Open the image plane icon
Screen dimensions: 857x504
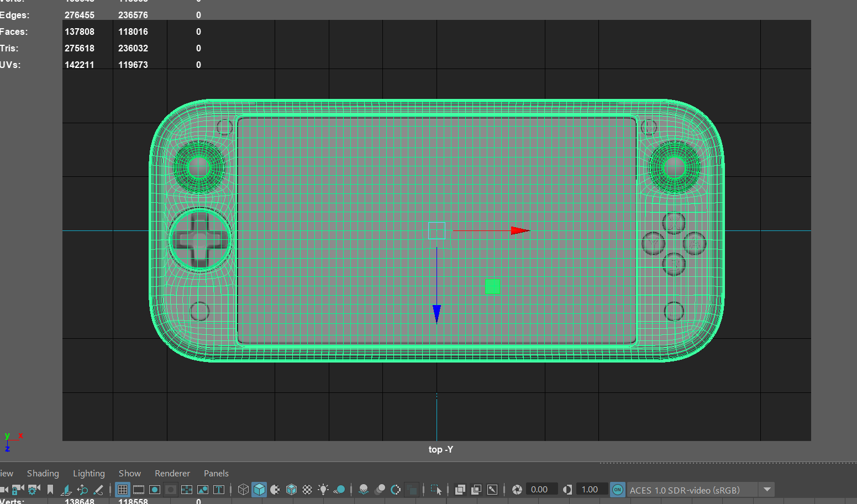click(66, 489)
